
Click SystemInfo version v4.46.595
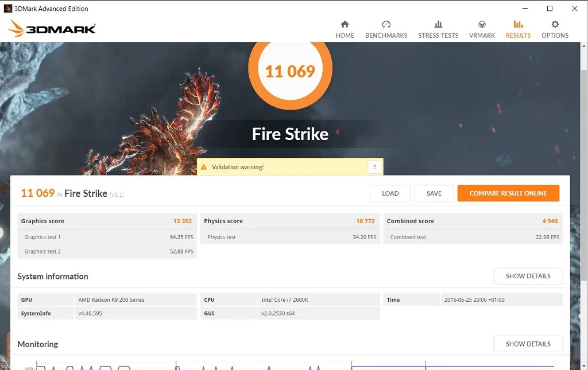click(x=90, y=313)
